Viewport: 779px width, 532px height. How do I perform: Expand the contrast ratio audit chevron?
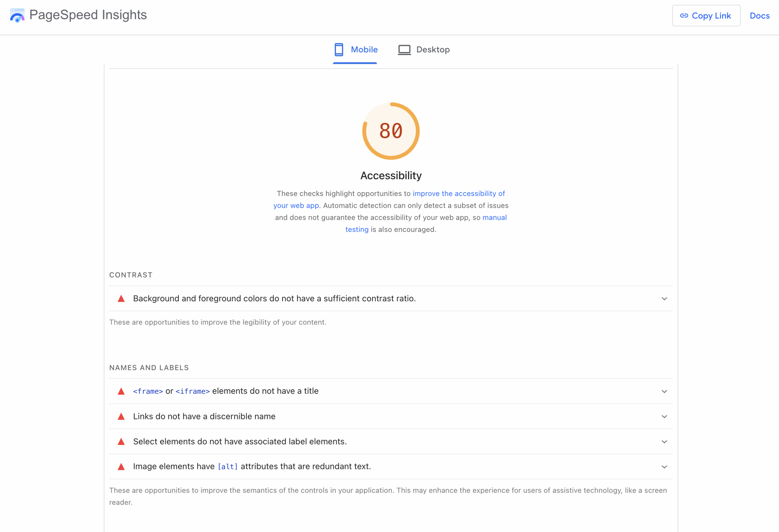(x=664, y=299)
